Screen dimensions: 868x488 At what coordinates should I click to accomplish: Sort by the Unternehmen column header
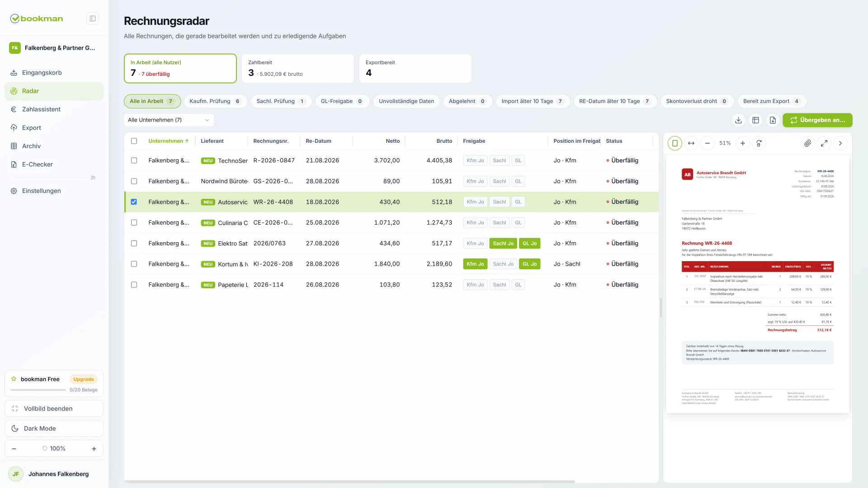tap(168, 141)
